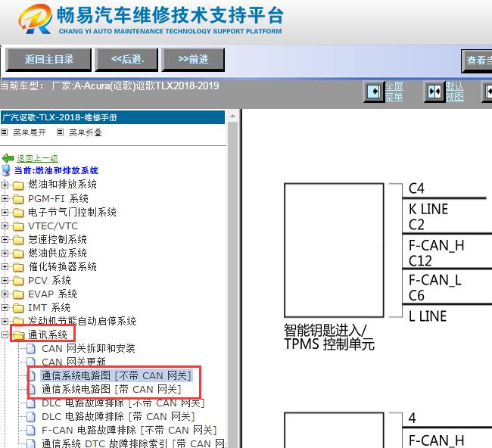Expand the 电子节气门控制系统 node
This screenshot has height=448, width=492.
(x=5, y=212)
